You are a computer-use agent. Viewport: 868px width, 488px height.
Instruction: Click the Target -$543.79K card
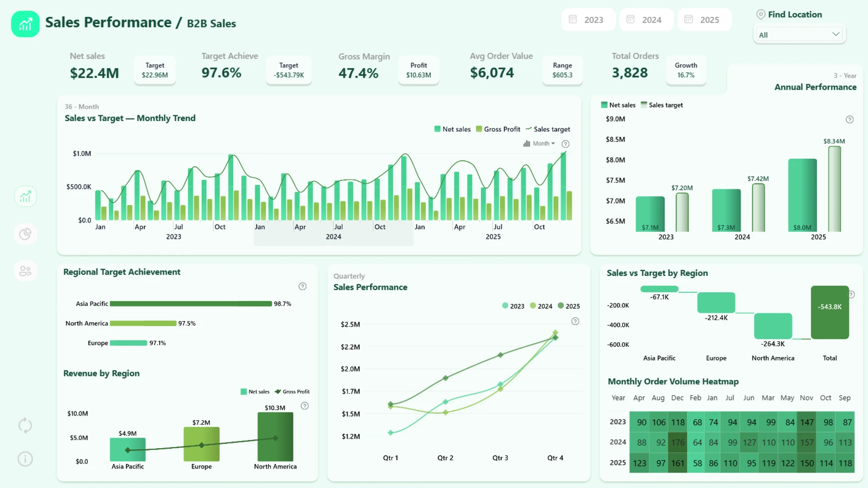tap(288, 70)
